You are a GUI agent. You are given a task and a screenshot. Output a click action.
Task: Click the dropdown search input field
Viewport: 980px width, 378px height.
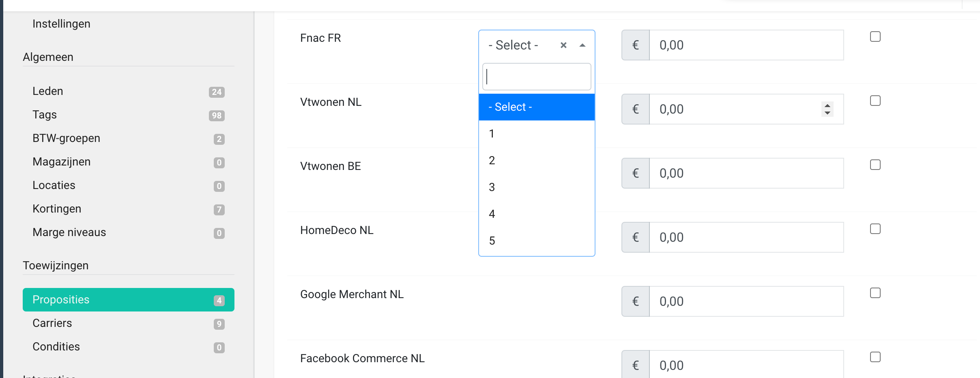click(x=536, y=77)
